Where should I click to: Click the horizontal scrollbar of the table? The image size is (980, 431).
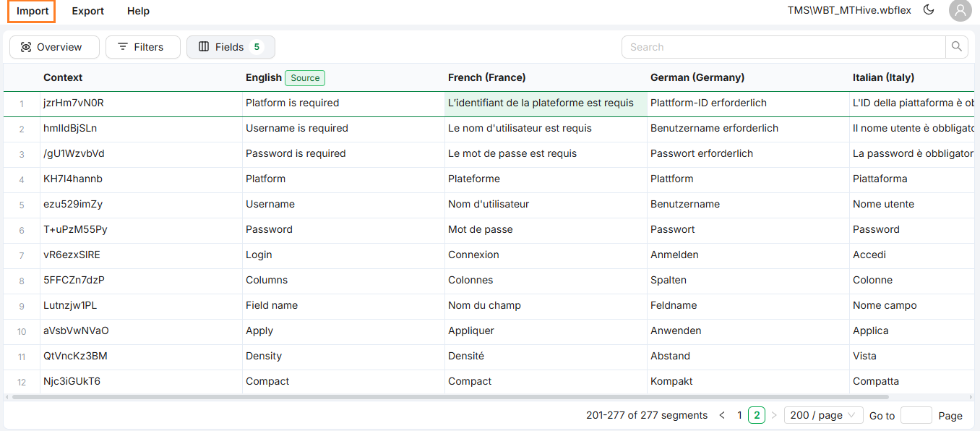click(450, 397)
